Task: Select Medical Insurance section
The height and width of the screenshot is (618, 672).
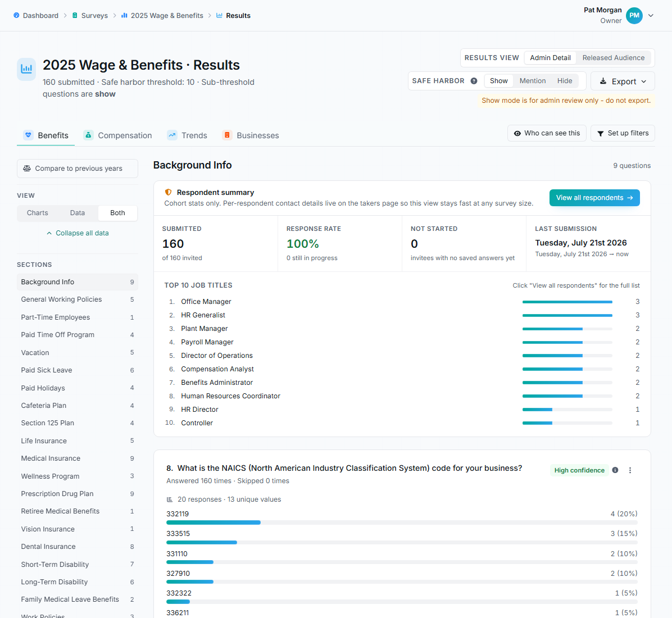Action: coord(78,458)
